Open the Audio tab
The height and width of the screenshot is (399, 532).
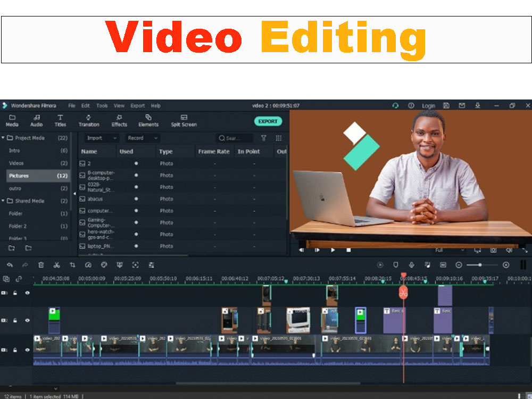point(36,120)
